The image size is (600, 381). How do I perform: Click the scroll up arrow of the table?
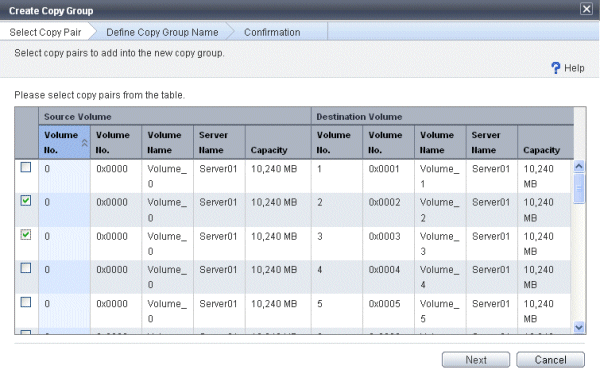point(579,166)
